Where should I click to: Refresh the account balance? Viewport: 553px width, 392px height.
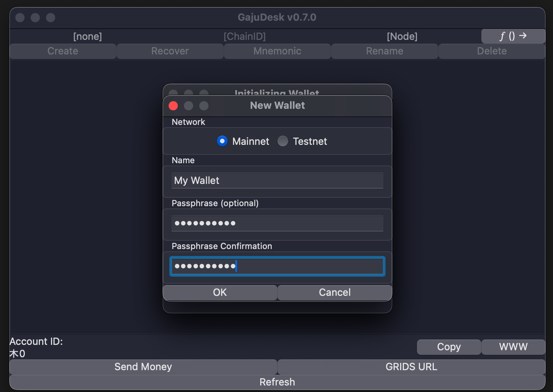[277, 382]
